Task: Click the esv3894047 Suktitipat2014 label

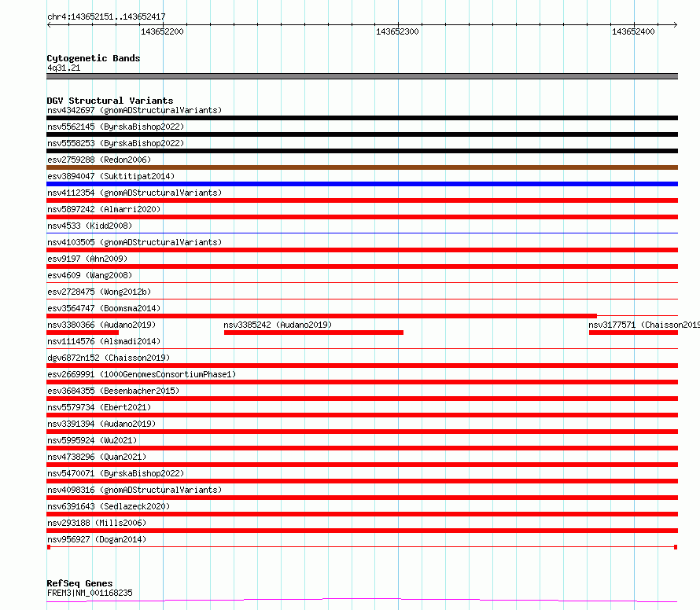Action: (111, 176)
